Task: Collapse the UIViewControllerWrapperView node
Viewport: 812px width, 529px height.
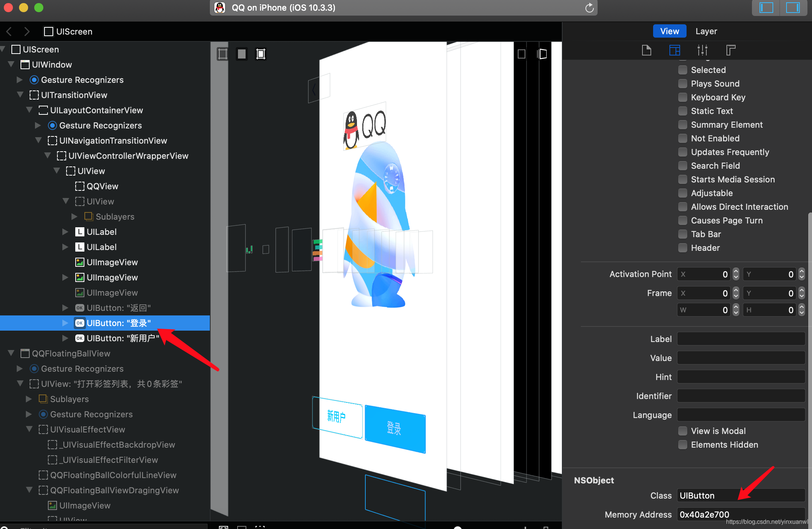Action: pyautogui.click(x=48, y=155)
